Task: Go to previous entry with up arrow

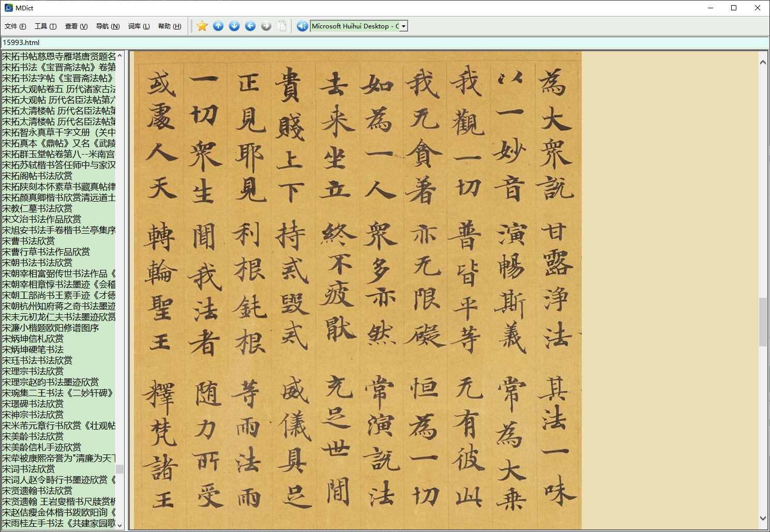Action: tap(218, 26)
